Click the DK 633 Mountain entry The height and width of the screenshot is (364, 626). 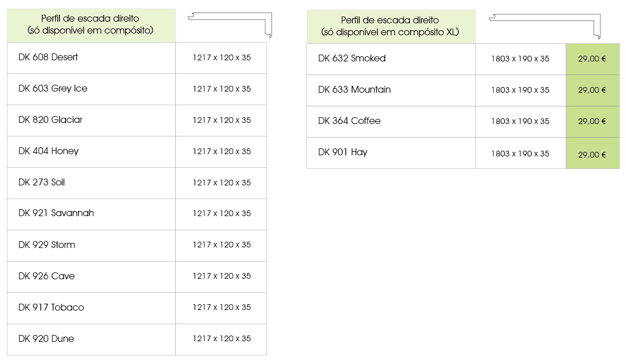(355, 90)
